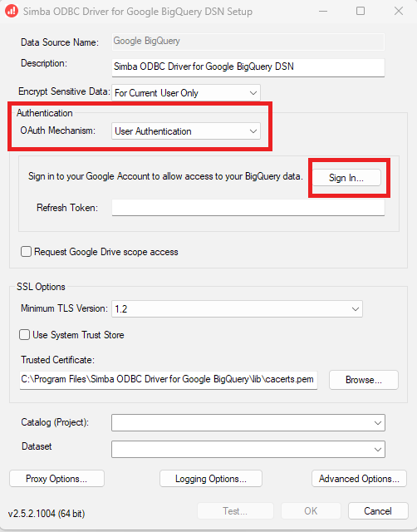Click the Trusted Certificate path field

(169, 380)
